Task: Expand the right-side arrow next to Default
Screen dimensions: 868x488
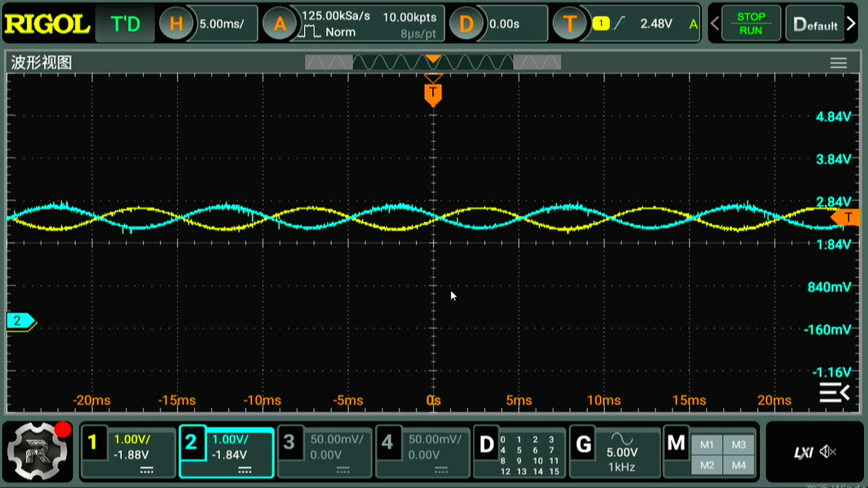Action: [x=851, y=23]
